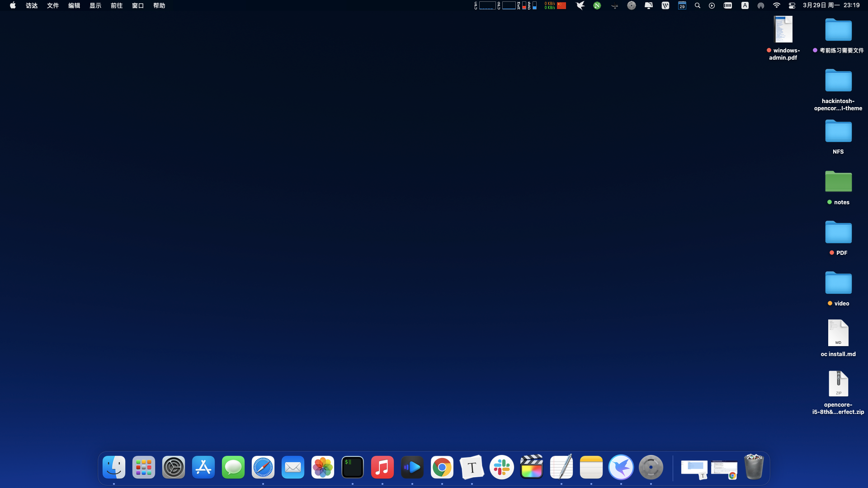Screen dimensions: 868x488
Task: Open the blue bird app in Dock
Action: point(621,467)
